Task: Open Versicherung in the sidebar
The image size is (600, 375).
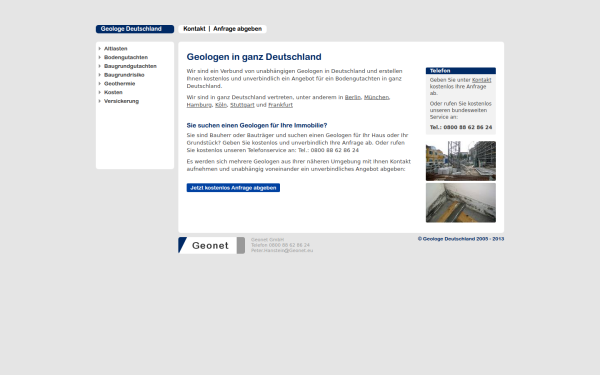Action: pyautogui.click(x=121, y=101)
